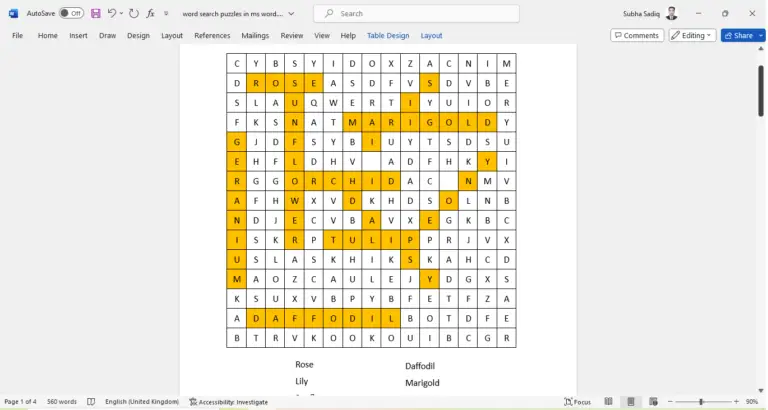Go to the References tab
768x410 pixels.
[212, 35]
